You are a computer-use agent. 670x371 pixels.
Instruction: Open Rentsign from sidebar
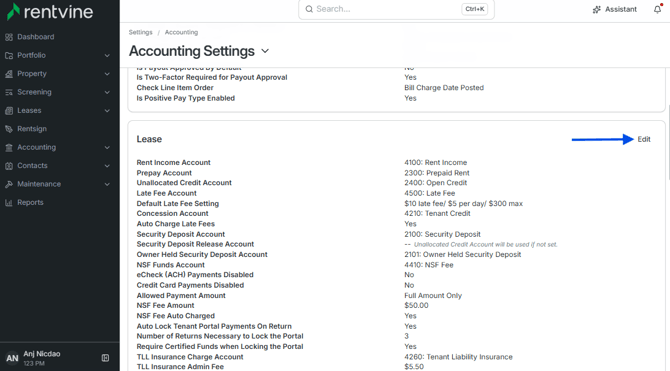(32, 129)
